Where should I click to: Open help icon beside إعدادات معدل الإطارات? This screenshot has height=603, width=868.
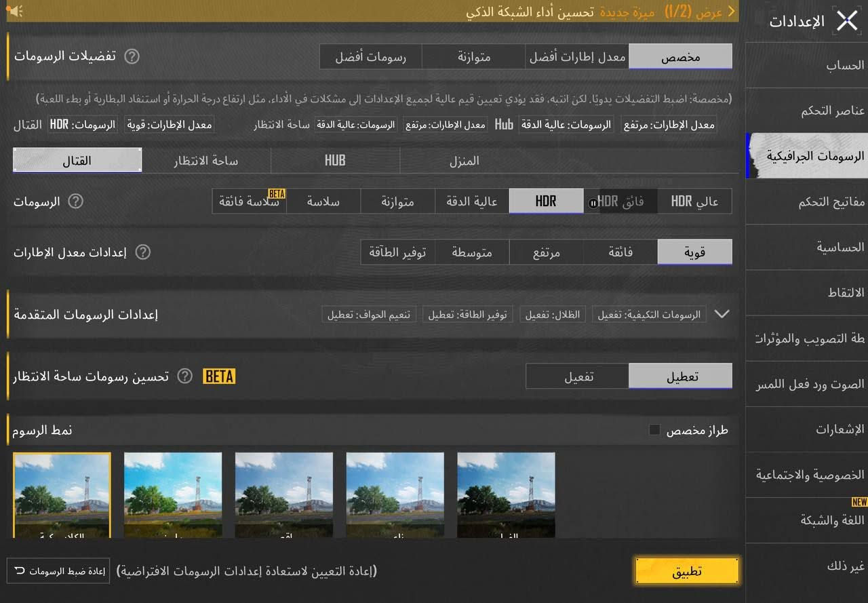point(142,252)
